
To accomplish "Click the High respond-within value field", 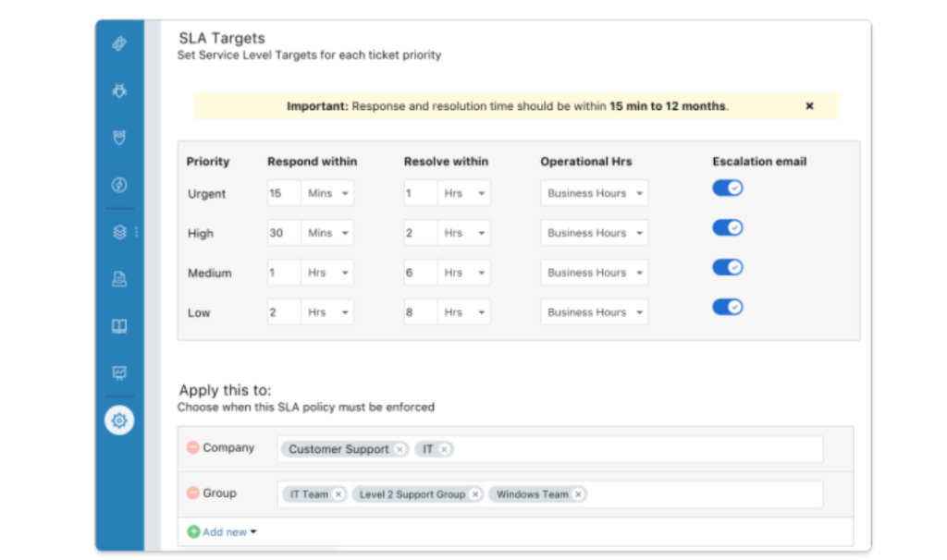I will [x=284, y=234].
